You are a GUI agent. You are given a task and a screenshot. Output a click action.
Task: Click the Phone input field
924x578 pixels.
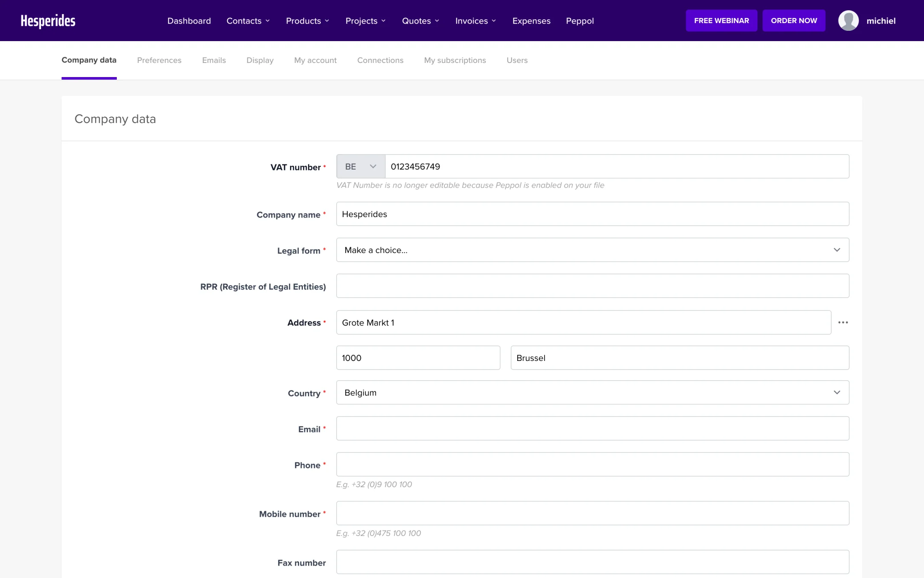[592, 465]
